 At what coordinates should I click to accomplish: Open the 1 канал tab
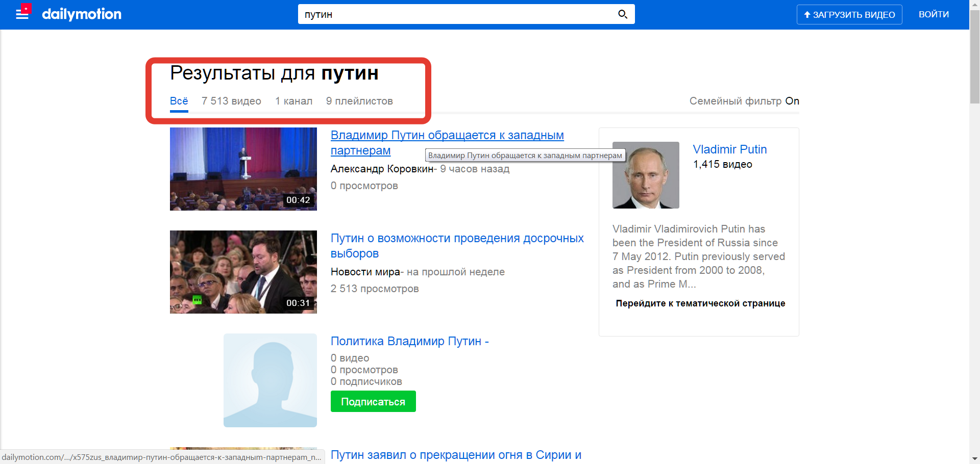point(293,101)
